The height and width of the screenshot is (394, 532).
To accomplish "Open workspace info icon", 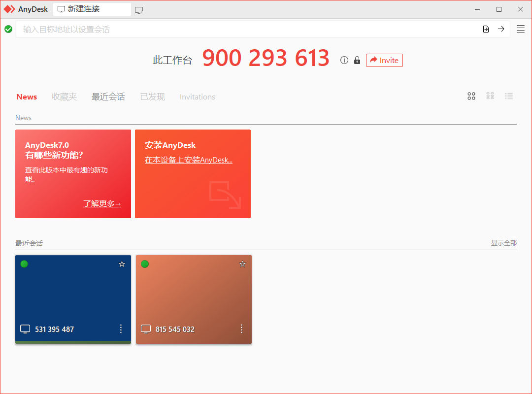I will 344,60.
